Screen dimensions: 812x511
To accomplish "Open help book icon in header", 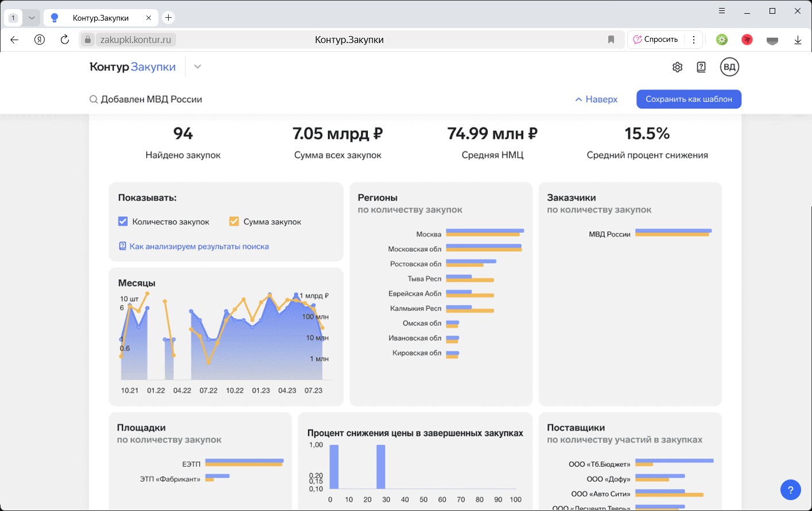I will (x=701, y=67).
